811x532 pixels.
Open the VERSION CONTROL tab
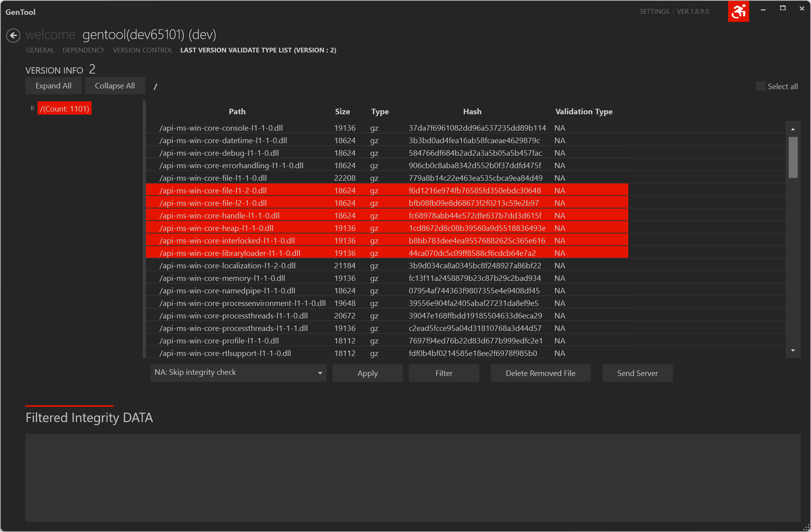point(143,50)
